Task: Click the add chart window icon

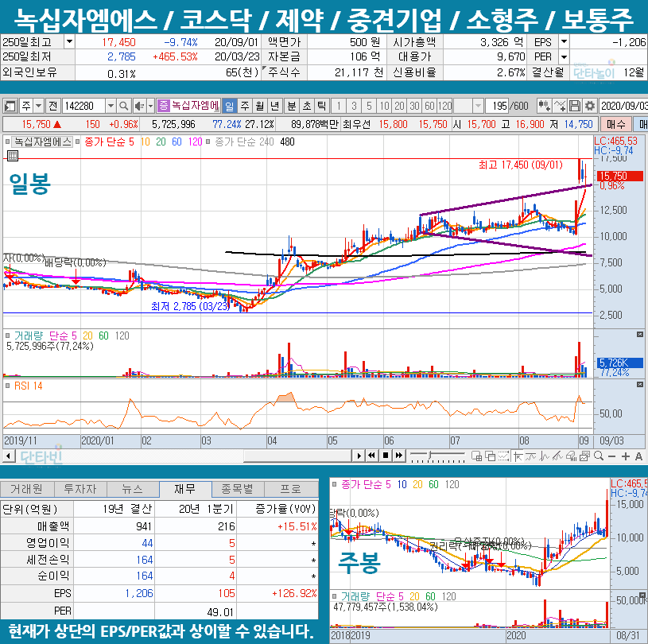Action: (x=476, y=456)
